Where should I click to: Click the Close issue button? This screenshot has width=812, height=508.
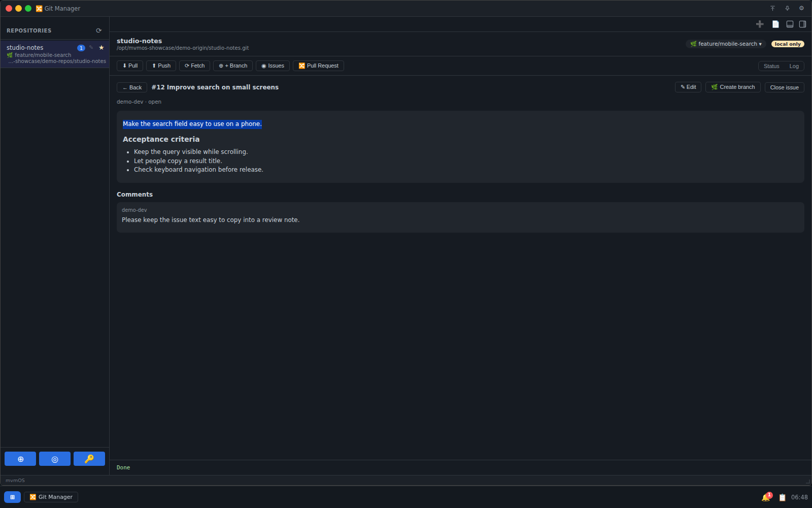pyautogui.click(x=784, y=87)
